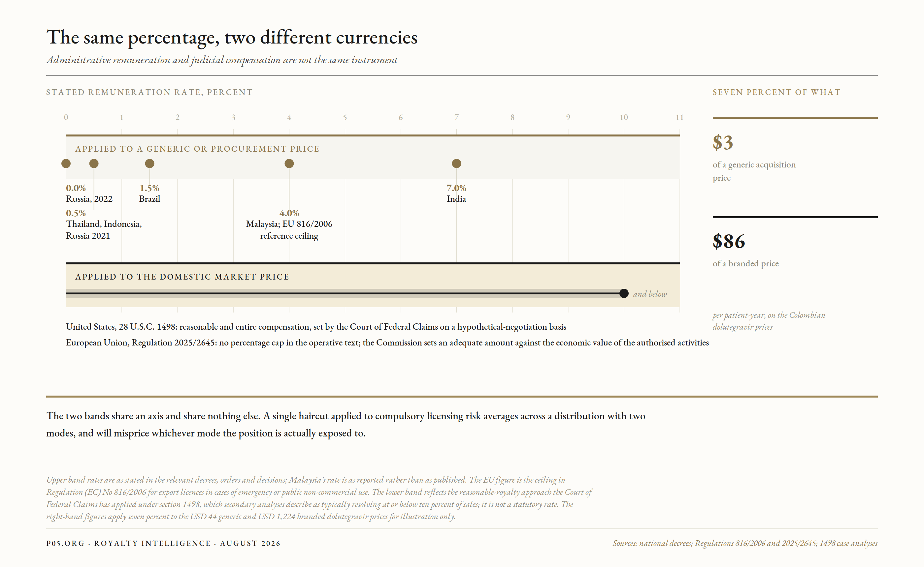Click the 0.5% Thailand Indonesia data dot

(x=94, y=164)
